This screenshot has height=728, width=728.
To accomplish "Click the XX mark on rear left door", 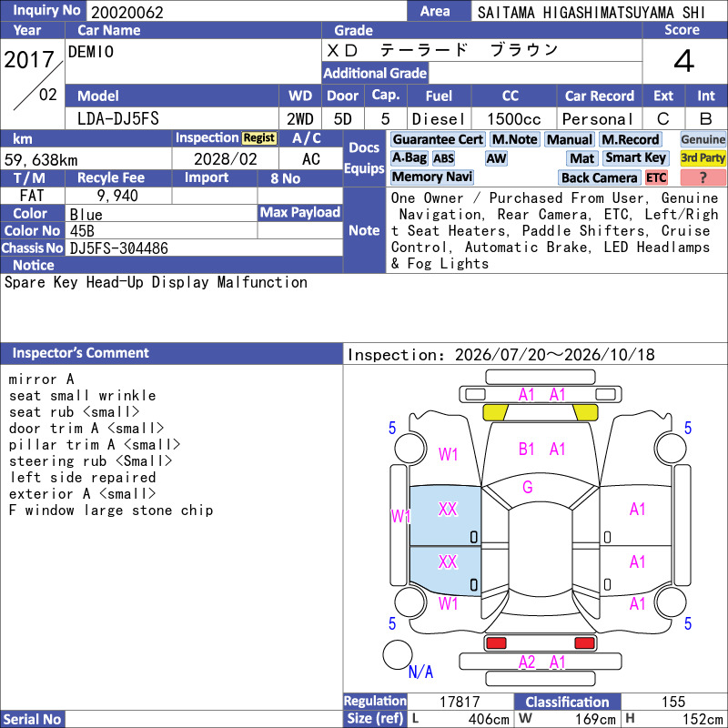I will [x=448, y=561].
